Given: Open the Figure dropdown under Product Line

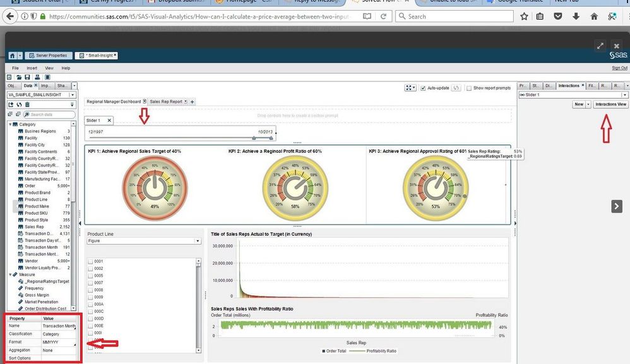Looking at the screenshot, I should pyautogui.click(x=198, y=241).
